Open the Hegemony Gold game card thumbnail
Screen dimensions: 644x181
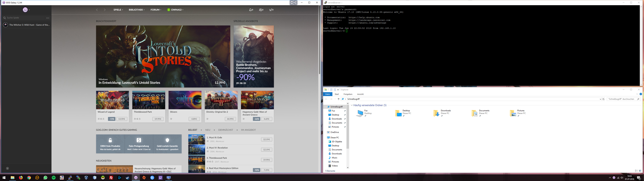pyautogui.click(x=257, y=100)
